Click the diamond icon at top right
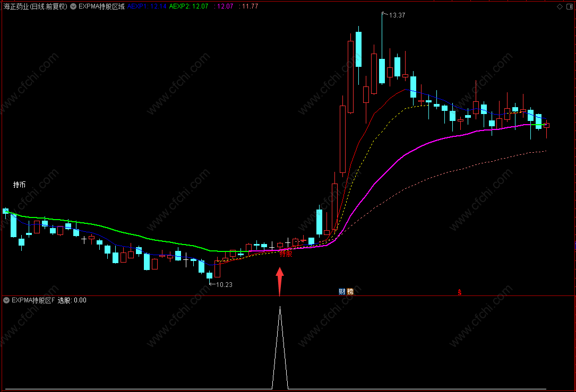Viewport: 576px width, 392px height. click(560, 6)
